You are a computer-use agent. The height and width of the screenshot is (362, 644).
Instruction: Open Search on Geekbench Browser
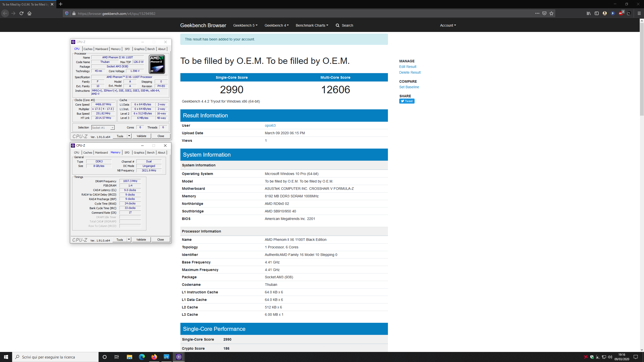click(x=344, y=25)
